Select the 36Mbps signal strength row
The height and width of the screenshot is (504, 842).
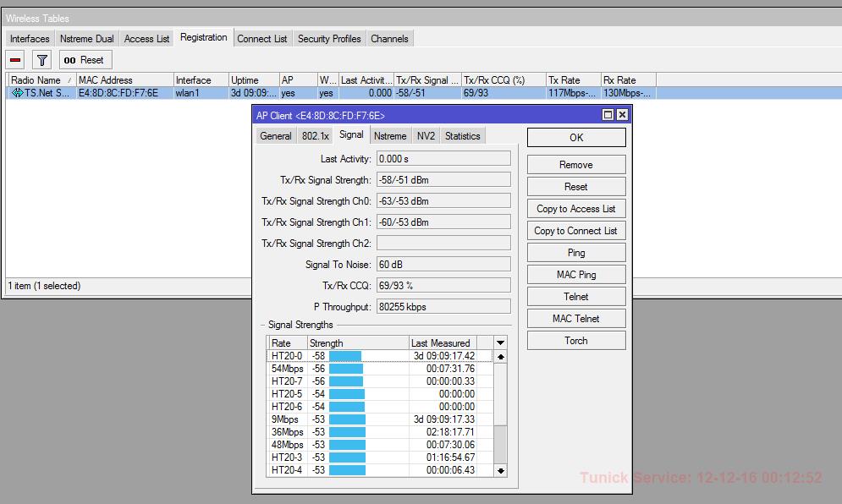point(379,432)
